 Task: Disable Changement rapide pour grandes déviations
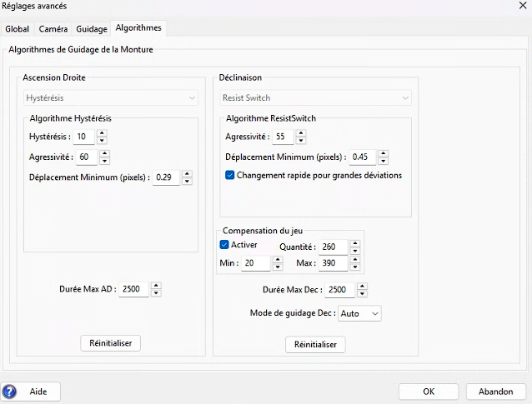229,175
